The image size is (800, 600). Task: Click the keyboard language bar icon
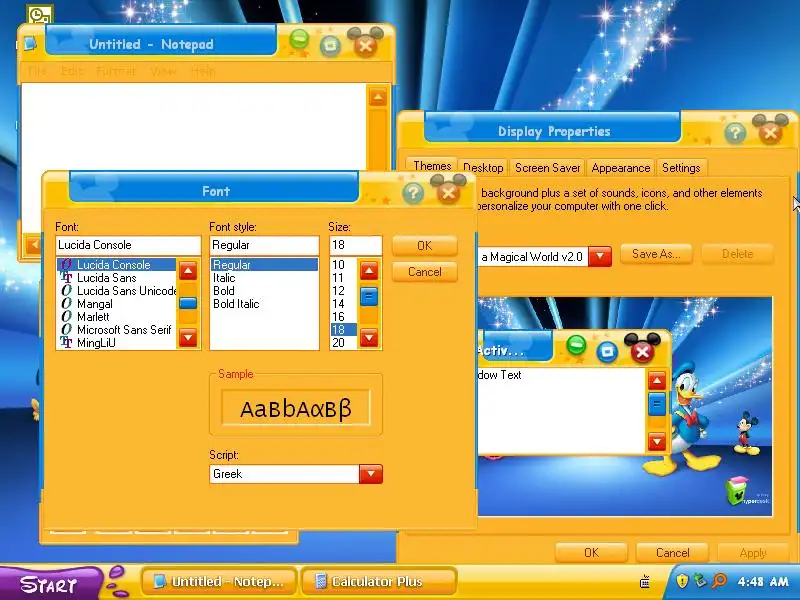pos(645,581)
